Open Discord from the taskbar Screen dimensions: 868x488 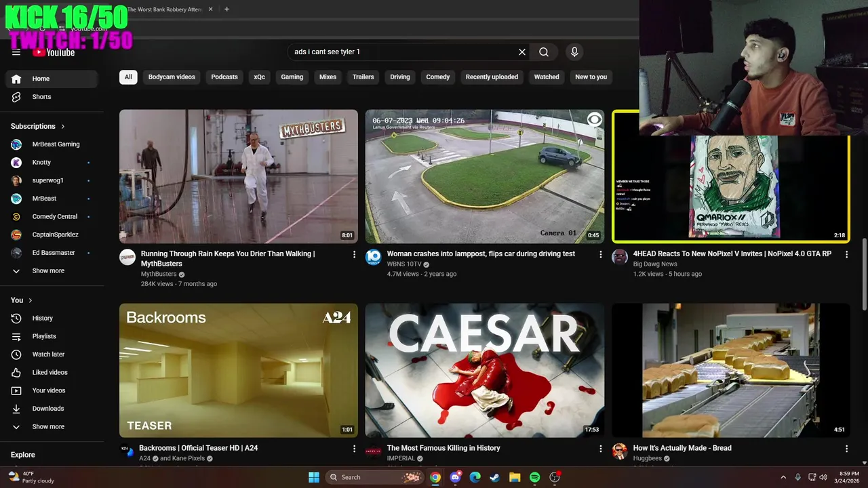pos(455,477)
